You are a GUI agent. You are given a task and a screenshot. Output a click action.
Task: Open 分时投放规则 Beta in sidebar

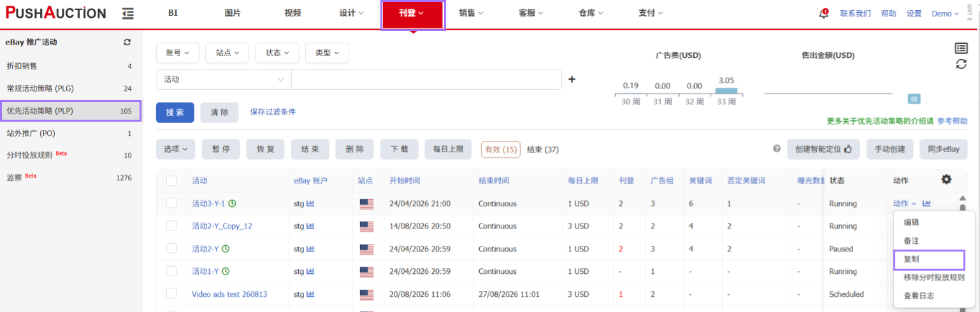tap(70, 155)
